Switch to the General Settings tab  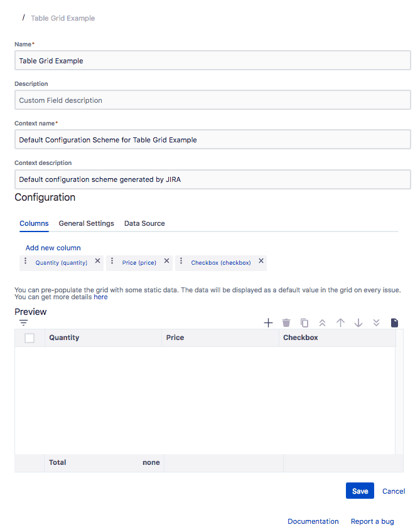(87, 223)
